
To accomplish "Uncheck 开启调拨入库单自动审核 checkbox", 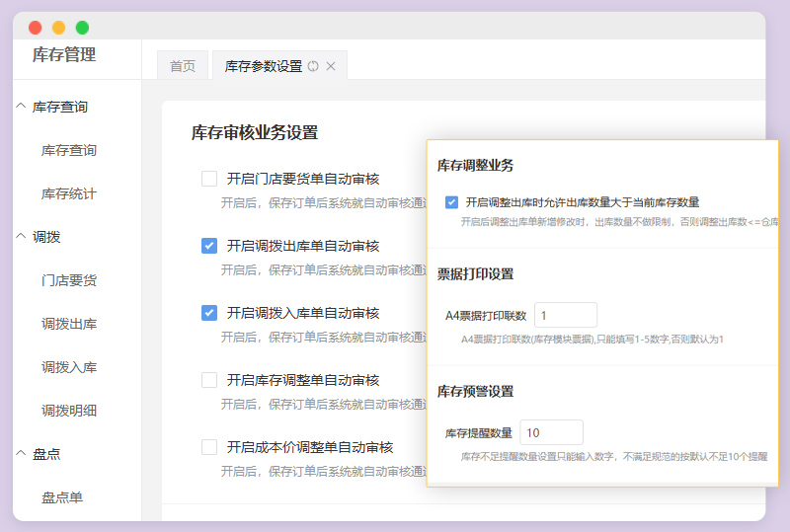I will 209,313.
